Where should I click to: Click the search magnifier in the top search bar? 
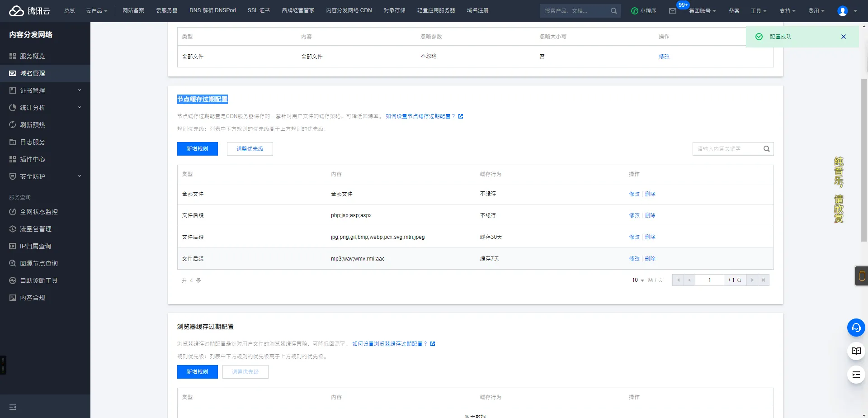pyautogui.click(x=613, y=10)
